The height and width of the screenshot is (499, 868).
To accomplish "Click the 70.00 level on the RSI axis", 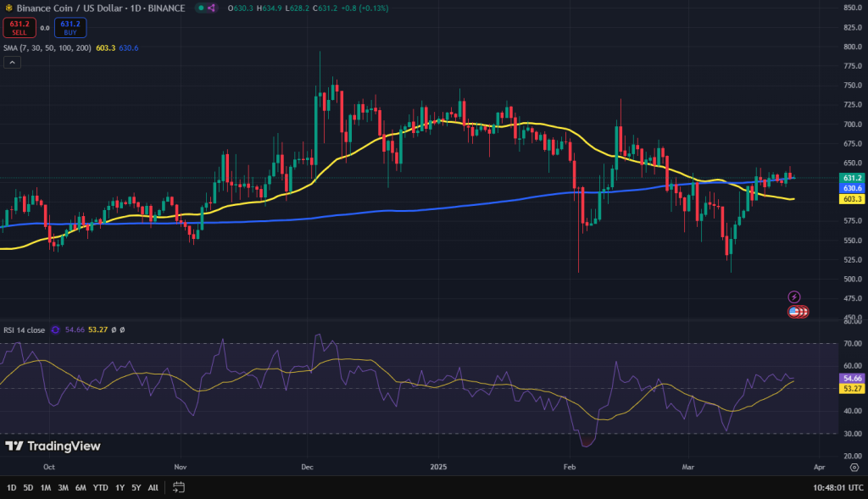I will click(x=853, y=344).
